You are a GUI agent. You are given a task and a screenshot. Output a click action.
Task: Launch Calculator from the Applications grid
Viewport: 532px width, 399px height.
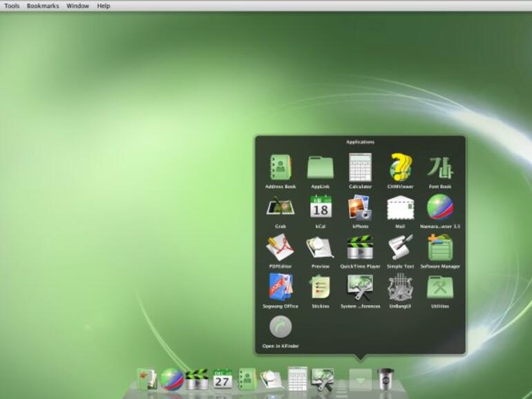[360, 168]
